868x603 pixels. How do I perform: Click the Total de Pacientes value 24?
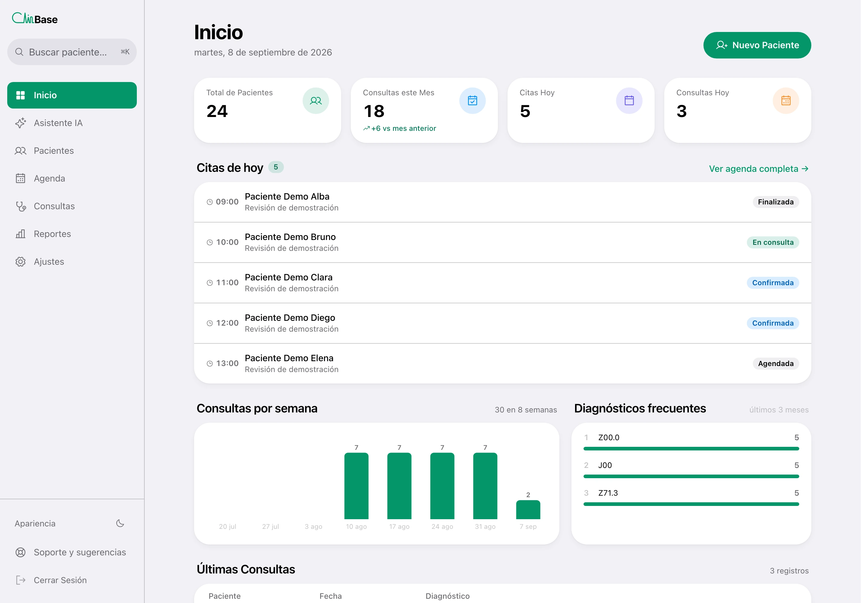[x=217, y=111]
